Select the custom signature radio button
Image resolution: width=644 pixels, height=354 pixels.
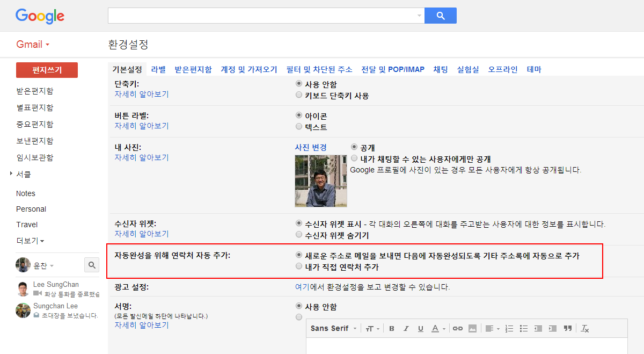[299, 317]
